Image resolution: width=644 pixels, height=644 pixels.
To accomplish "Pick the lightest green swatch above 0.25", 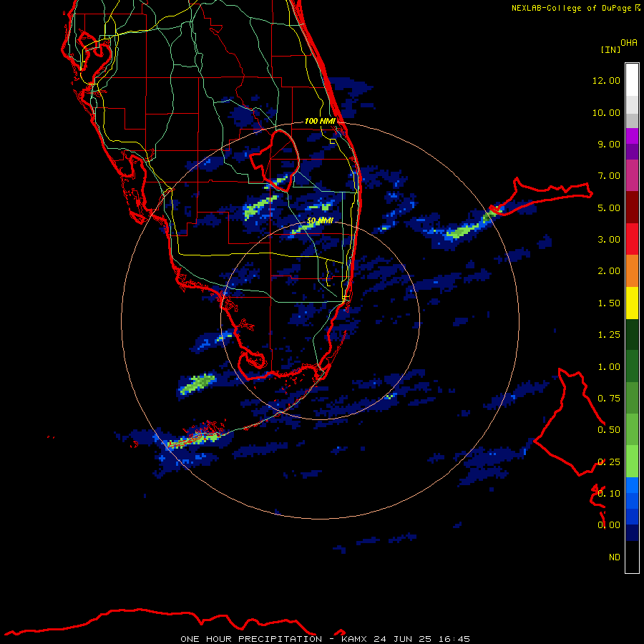I will click(x=632, y=462).
